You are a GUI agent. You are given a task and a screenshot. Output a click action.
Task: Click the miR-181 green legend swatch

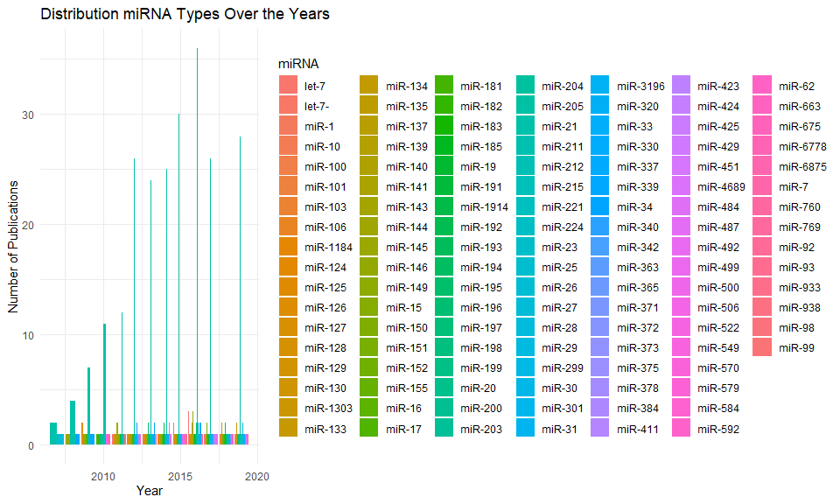[x=444, y=86]
